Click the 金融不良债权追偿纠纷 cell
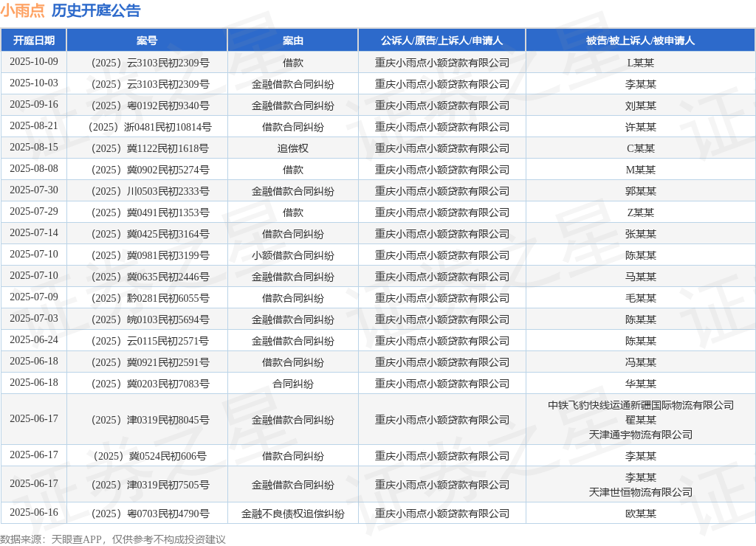The height and width of the screenshot is (546, 756). [292, 514]
